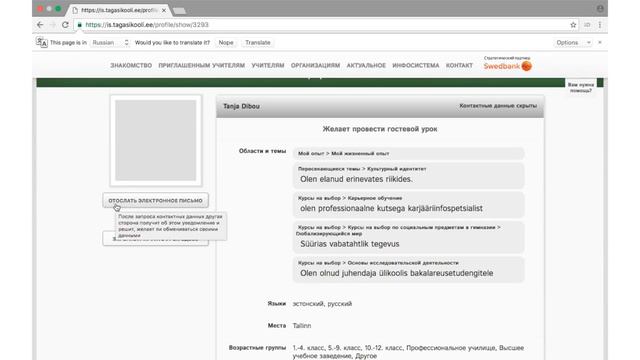The width and height of the screenshot is (640, 360).
Task: Click 'Olen elanud erinevates riikides.' text
Action: click(356, 179)
